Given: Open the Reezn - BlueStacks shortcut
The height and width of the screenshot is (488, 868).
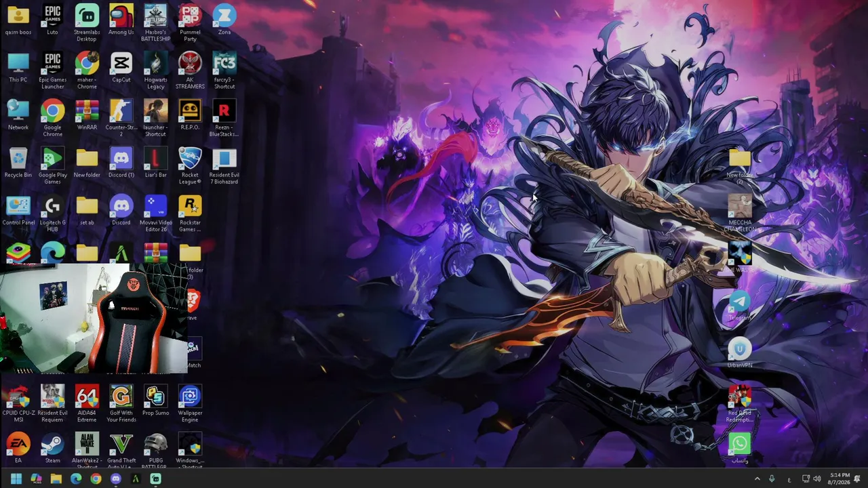Looking at the screenshot, I should (224, 118).
